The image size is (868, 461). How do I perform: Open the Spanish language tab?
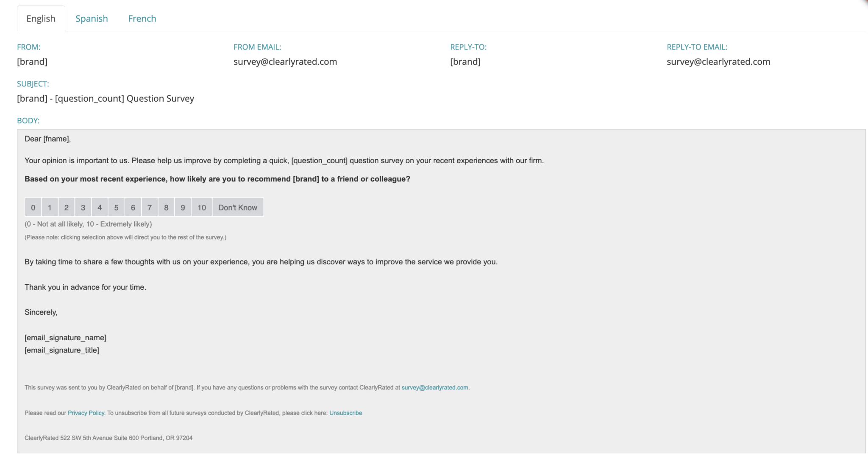(92, 19)
